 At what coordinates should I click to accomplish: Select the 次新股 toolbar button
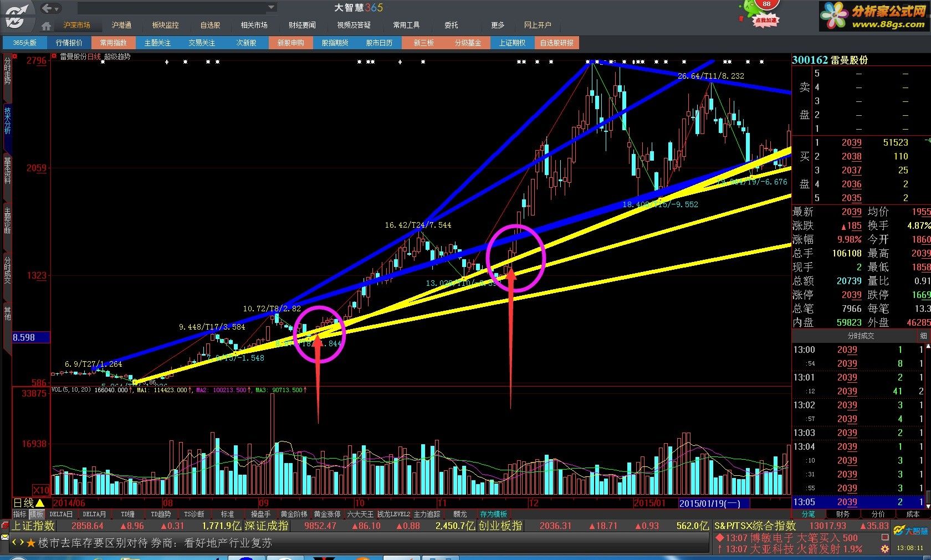coord(246,43)
